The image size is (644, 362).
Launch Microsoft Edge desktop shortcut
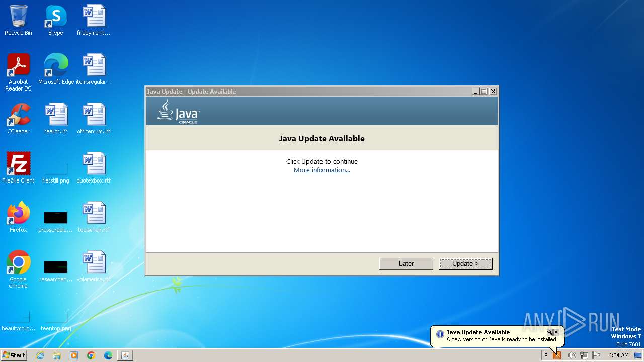tap(56, 69)
